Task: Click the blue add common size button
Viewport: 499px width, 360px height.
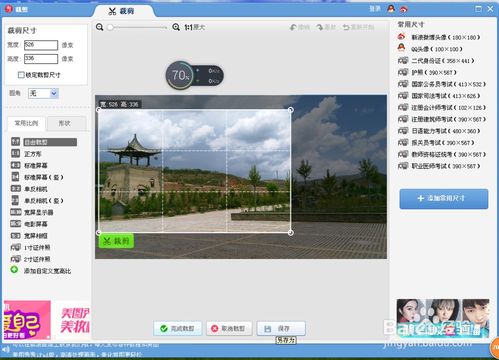Action: [x=444, y=199]
